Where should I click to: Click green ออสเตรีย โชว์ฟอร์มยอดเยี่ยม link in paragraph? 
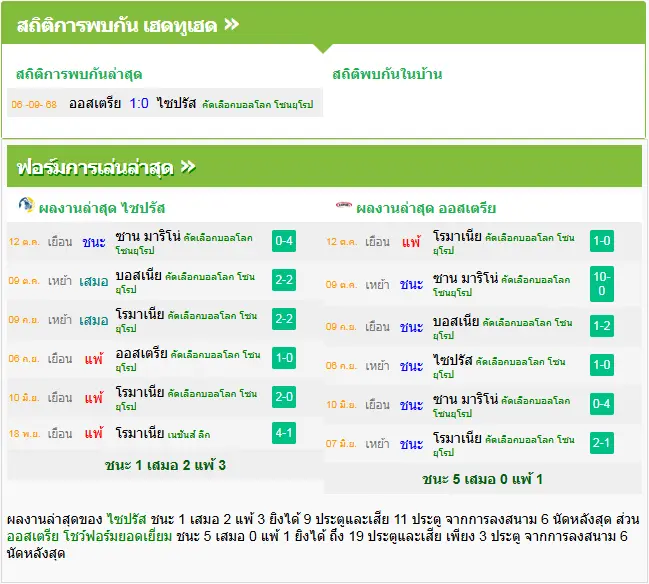coord(89,536)
